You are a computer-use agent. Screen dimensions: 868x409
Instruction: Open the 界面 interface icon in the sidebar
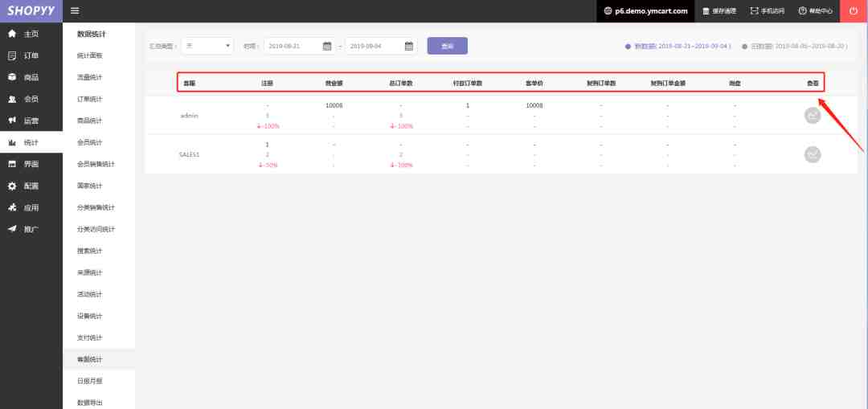[x=11, y=164]
